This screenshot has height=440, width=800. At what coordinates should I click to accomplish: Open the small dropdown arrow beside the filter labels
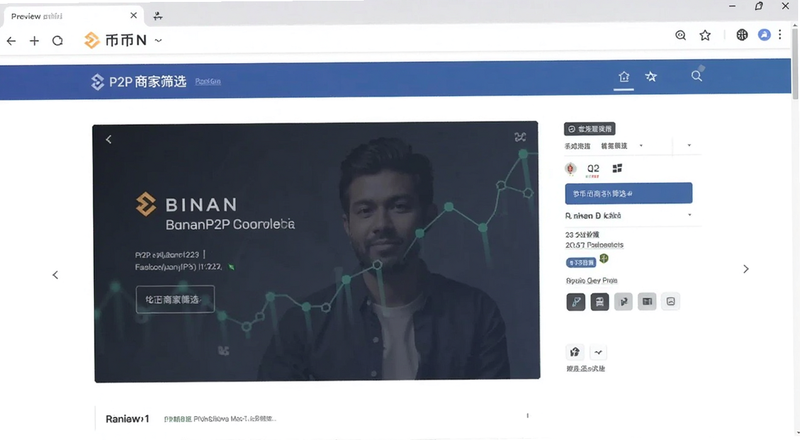[641, 145]
